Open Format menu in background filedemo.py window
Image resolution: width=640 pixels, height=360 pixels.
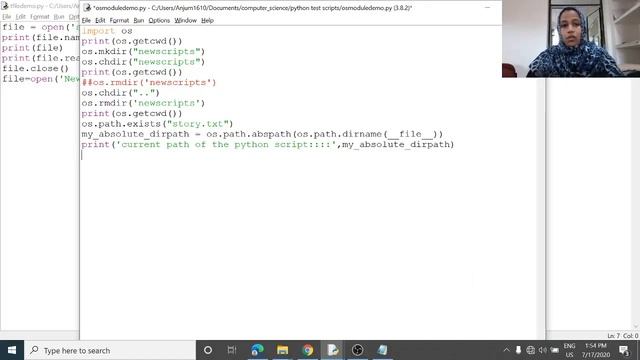point(40,17)
